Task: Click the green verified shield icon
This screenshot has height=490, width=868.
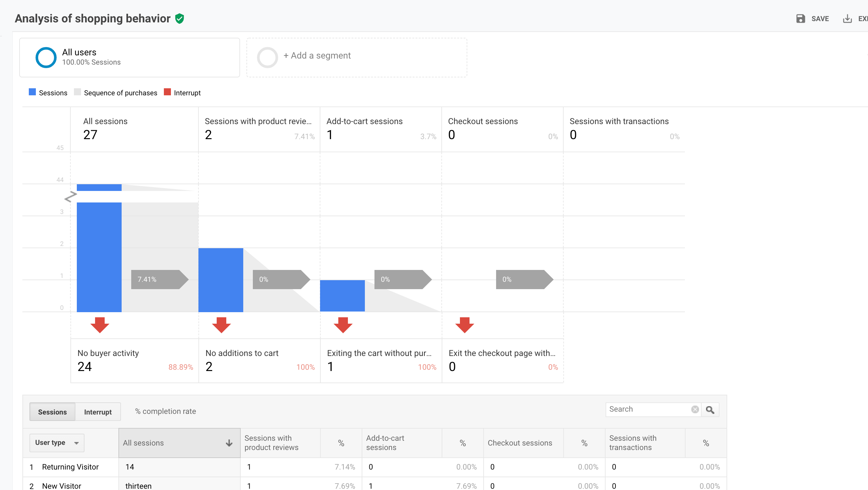Action: point(180,19)
